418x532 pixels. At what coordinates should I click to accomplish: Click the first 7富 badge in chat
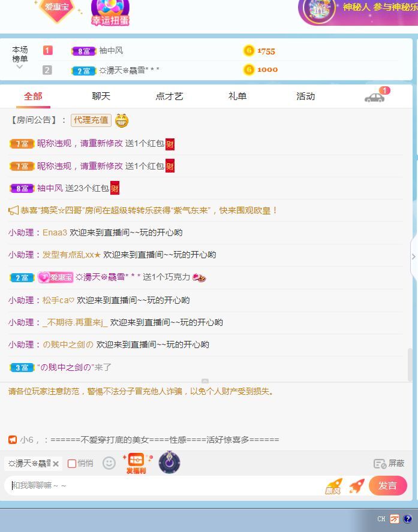(22, 144)
